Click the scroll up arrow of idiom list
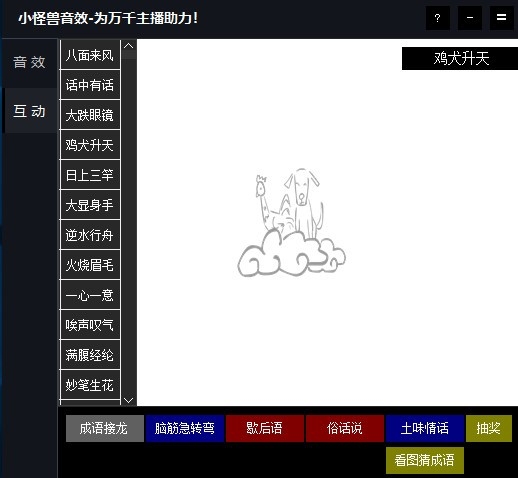The width and height of the screenshot is (518, 478). 128,46
